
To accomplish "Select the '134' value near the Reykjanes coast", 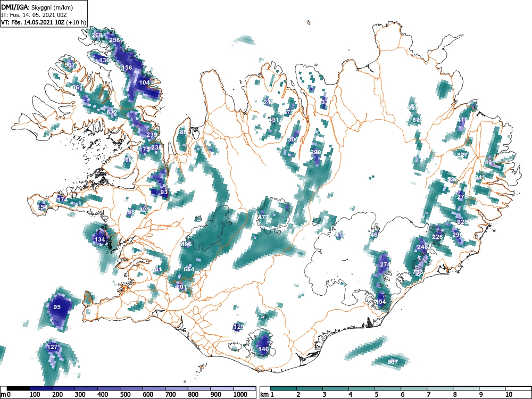I will tap(100, 239).
